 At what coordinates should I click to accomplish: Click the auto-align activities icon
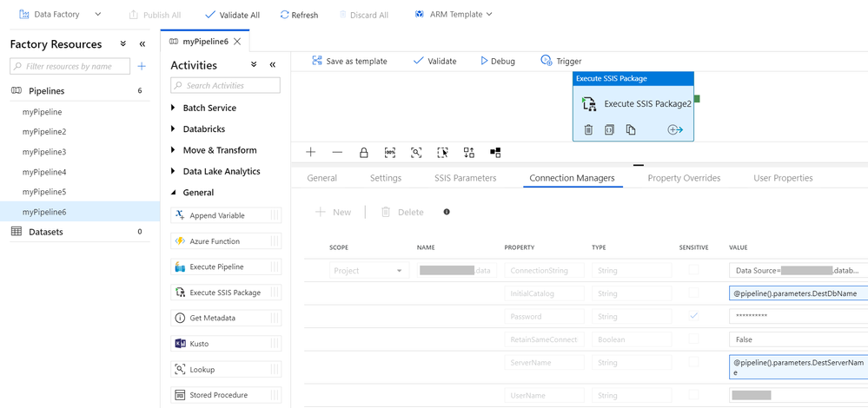click(469, 153)
